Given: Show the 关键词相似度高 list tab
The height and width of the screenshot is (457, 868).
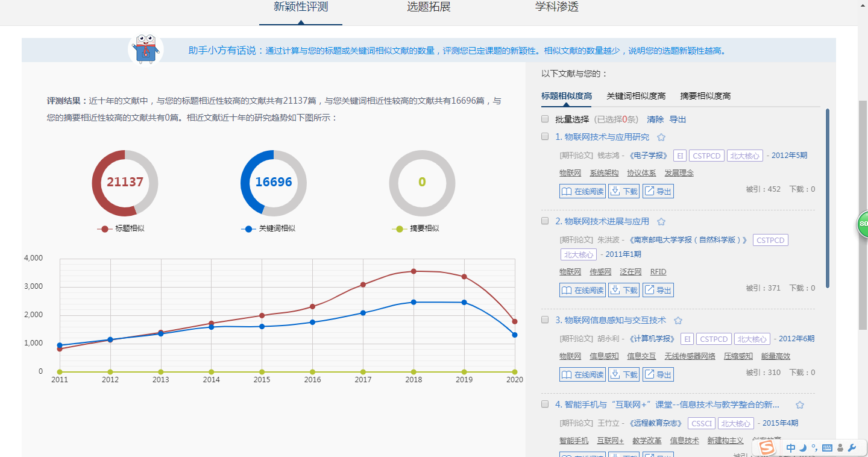Looking at the screenshot, I should 635,96.
